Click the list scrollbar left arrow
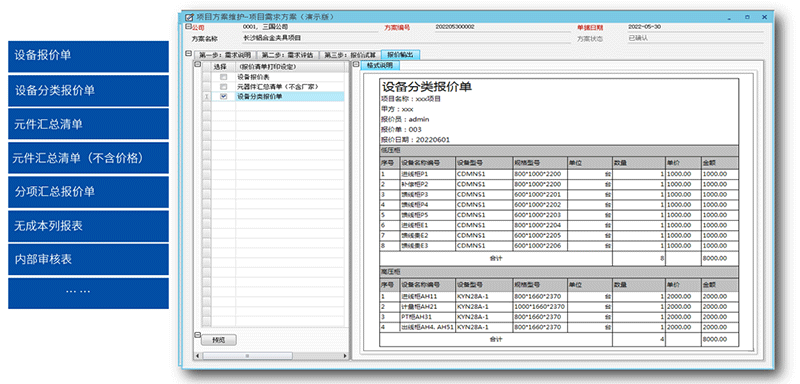 click(x=198, y=355)
